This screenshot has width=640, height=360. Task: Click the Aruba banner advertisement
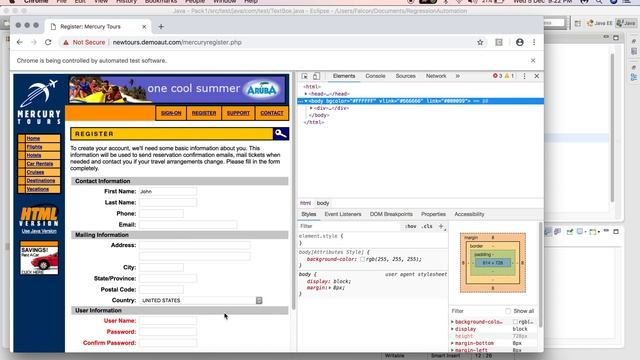pos(177,89)
